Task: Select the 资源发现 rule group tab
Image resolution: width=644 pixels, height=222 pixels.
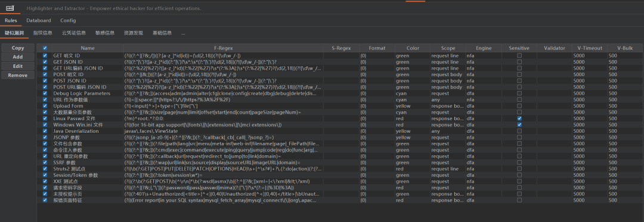Action: pos(134,33)
